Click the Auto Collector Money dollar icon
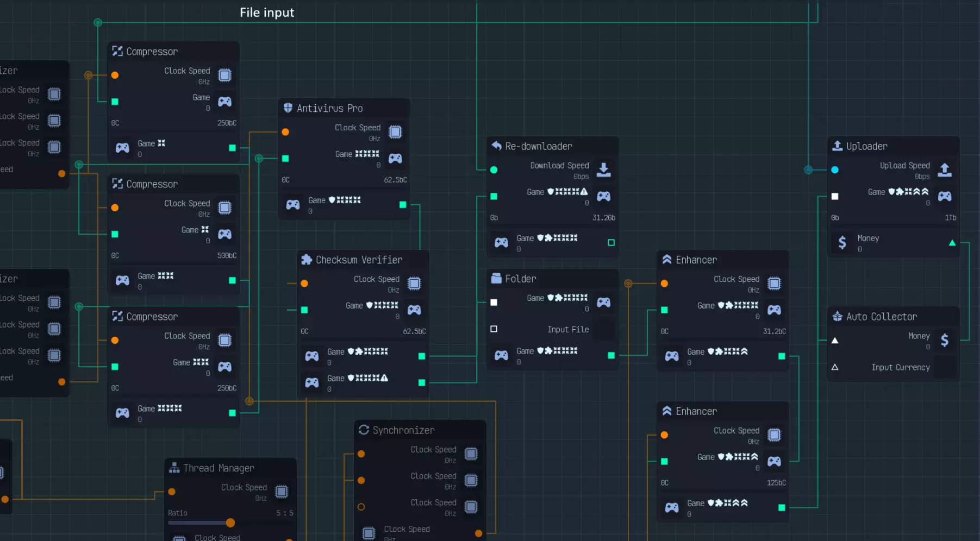The width and height of the screenshot is (980, 541). (x=945, y=340)
